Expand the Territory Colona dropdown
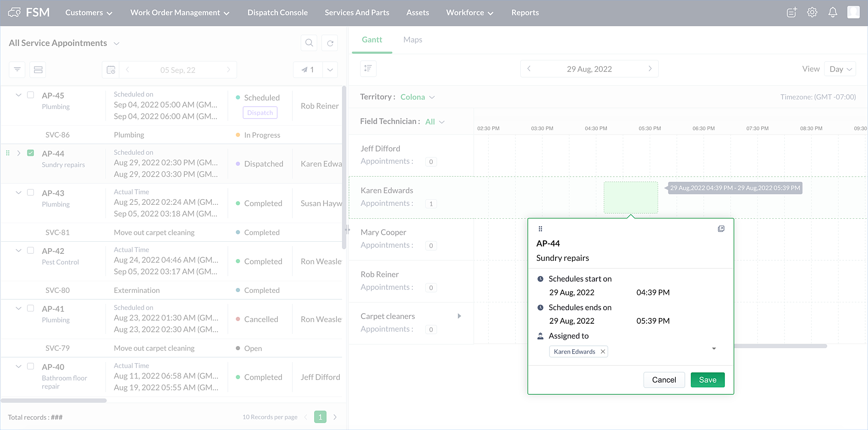This screenshot has height=430, width=868. (x=417, y=97)
